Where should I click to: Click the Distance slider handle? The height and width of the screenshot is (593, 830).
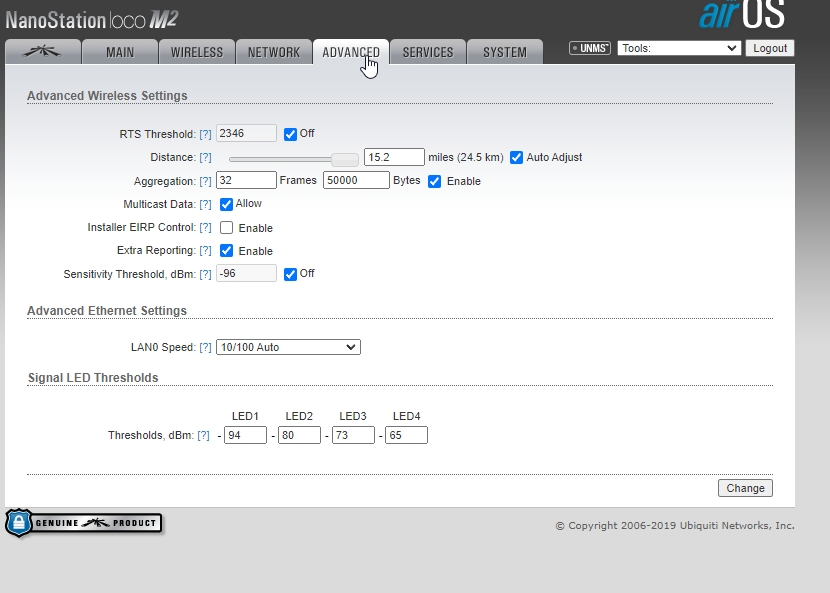click(345, 159)
